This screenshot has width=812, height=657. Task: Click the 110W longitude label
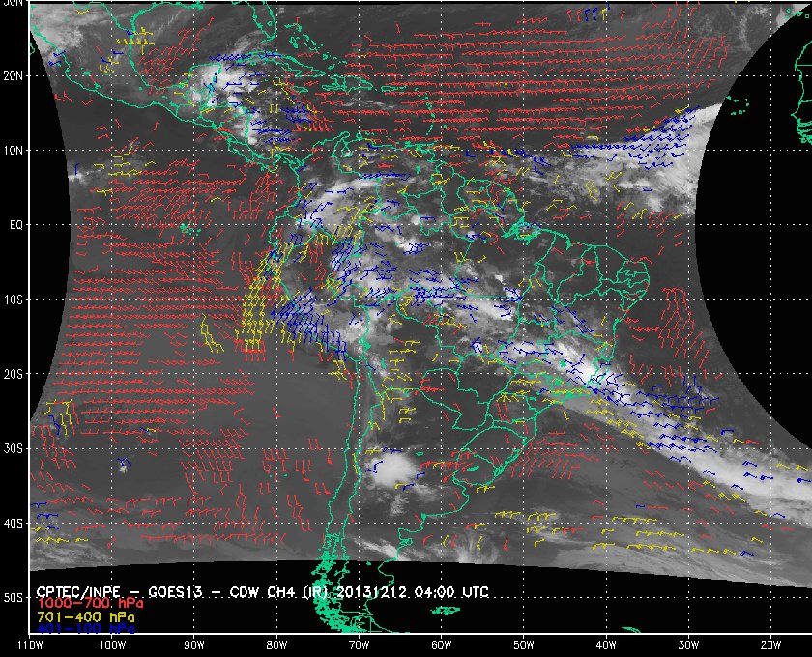pyautogui.click(x=30, y=645)
